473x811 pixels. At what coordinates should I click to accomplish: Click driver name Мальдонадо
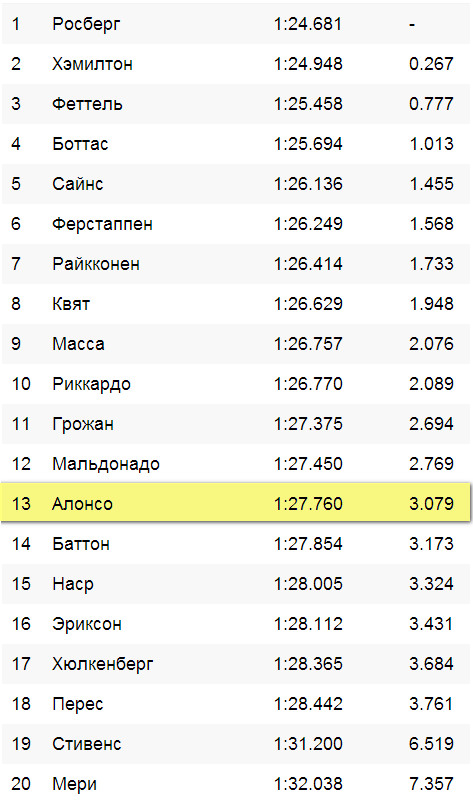tap(105, 464)
